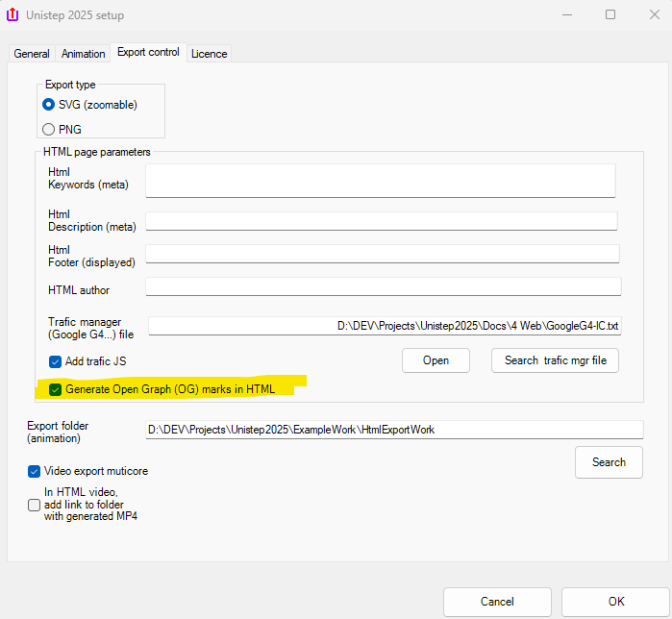
Task: Select SVG (zoomable) export type
Action: (x=49, y=105)
